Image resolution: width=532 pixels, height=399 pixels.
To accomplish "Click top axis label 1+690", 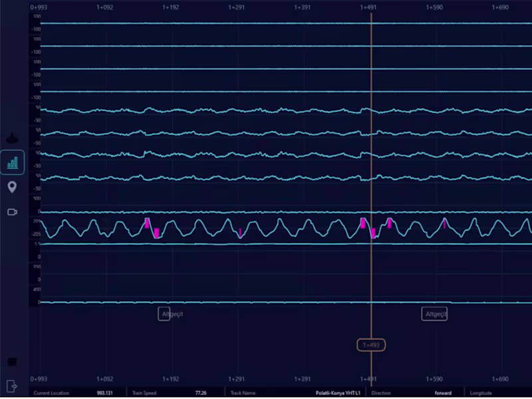I will (500, 7).
